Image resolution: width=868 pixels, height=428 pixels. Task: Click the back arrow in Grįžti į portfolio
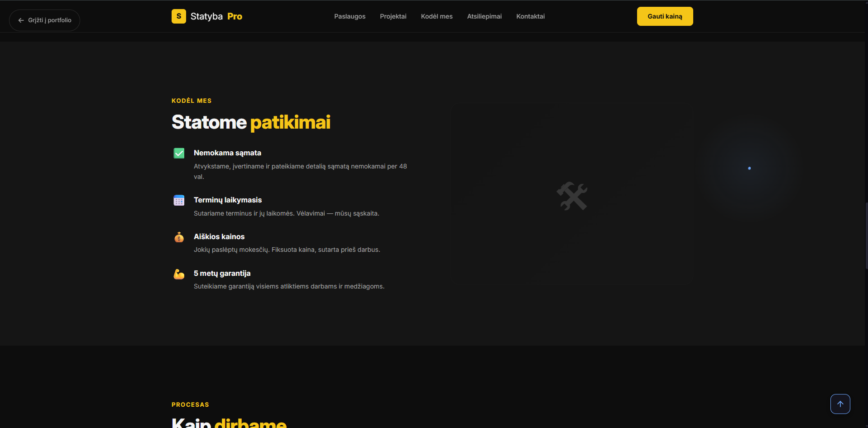21,20
